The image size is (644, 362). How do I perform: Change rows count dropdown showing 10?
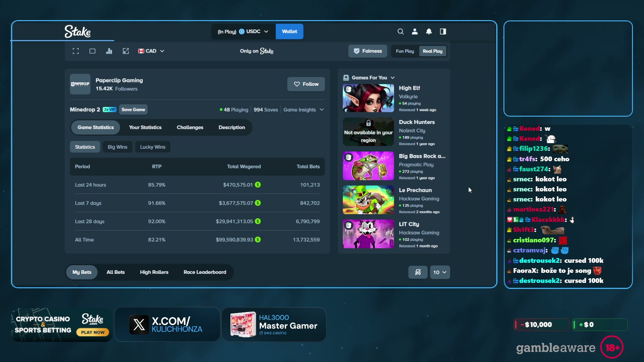[x=440, y=272]
